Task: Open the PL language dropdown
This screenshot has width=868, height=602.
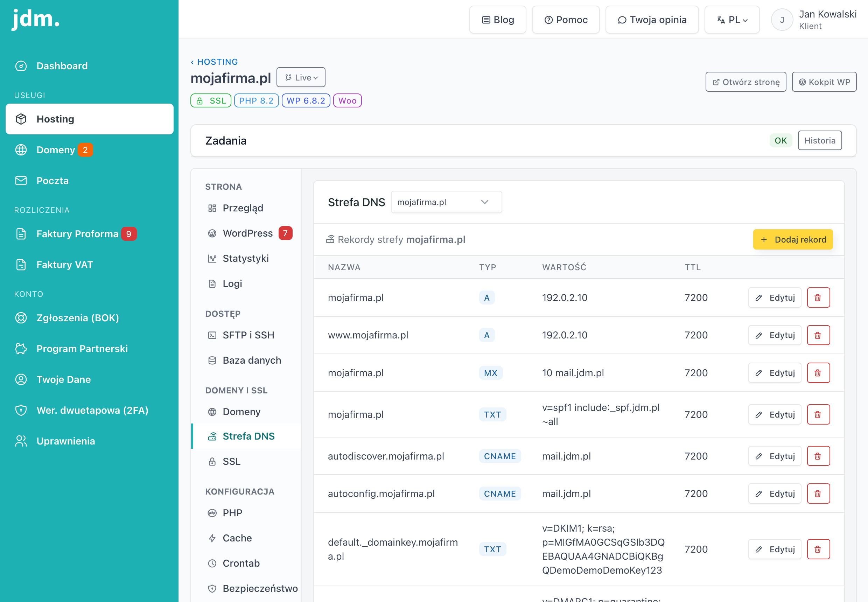Action: click(x=732, y=20)
